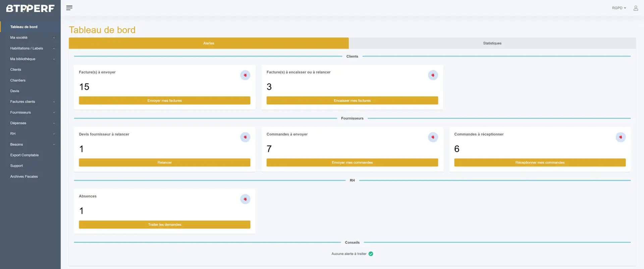Click alert icon on Facture(s) à envoyer card

click(x=245, y=75)
